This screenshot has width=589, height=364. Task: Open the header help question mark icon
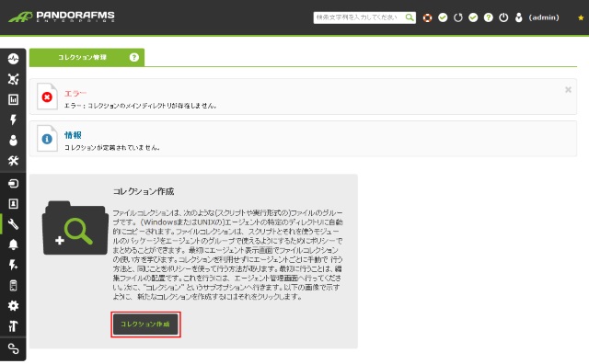[x=489, y=17]
